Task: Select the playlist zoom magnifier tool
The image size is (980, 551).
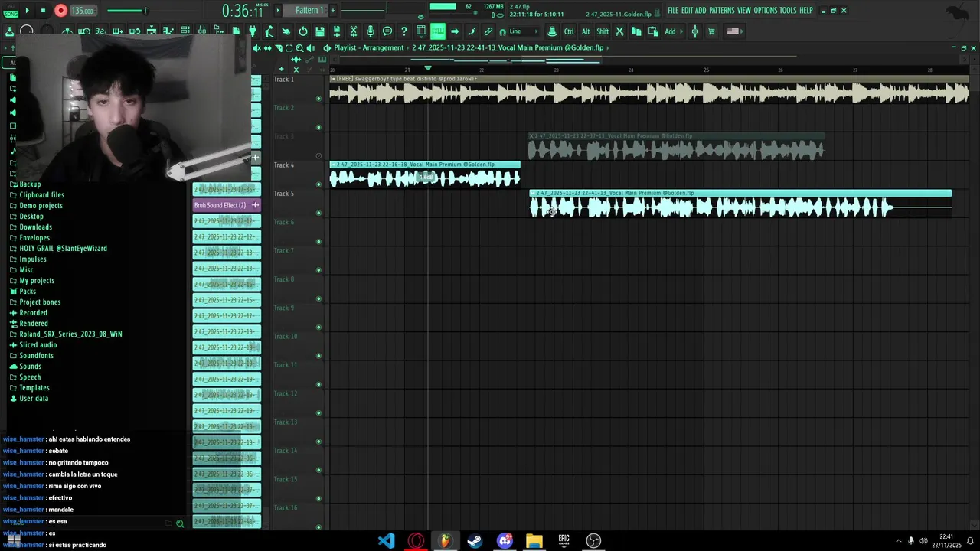Action: [x=299, y=48]
